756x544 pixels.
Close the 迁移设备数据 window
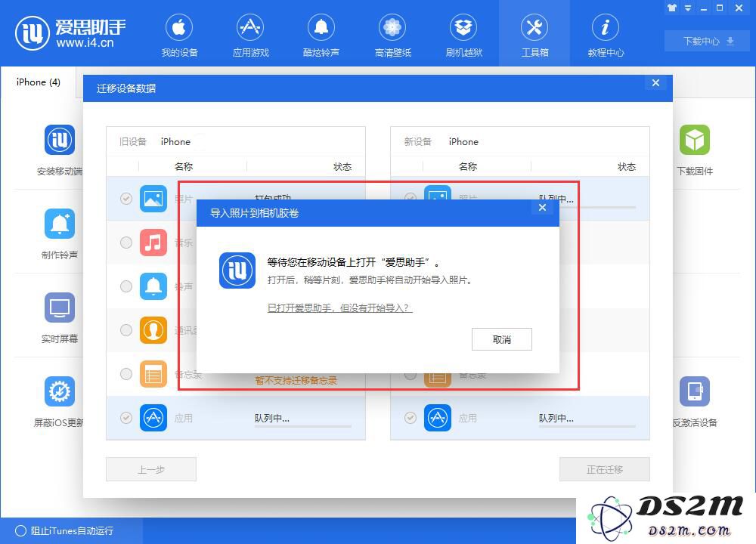point(655,83)
